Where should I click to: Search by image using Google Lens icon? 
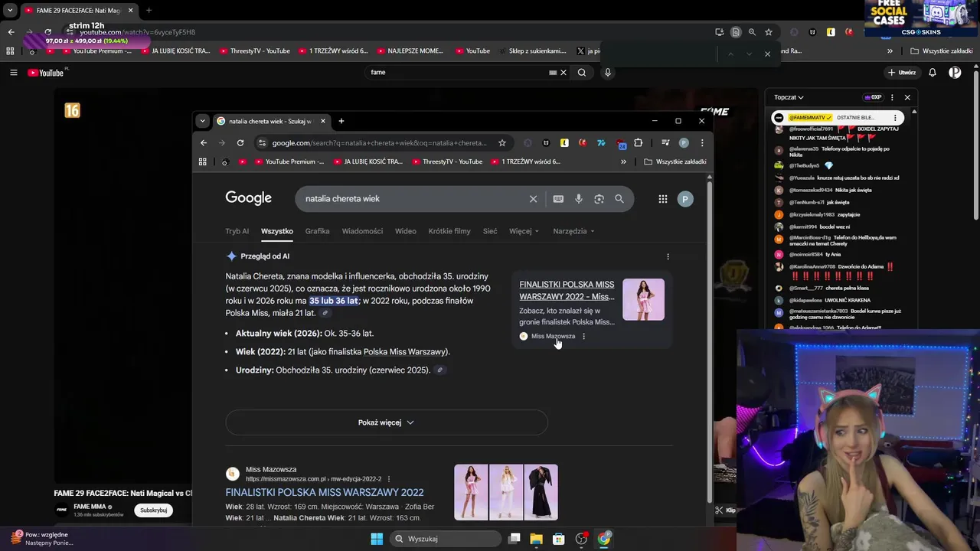(599, 199)
